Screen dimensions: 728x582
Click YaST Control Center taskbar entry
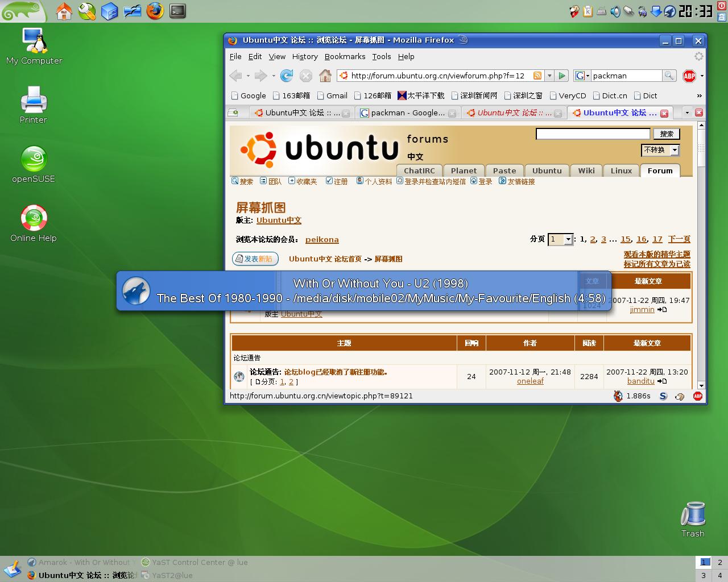195,562
